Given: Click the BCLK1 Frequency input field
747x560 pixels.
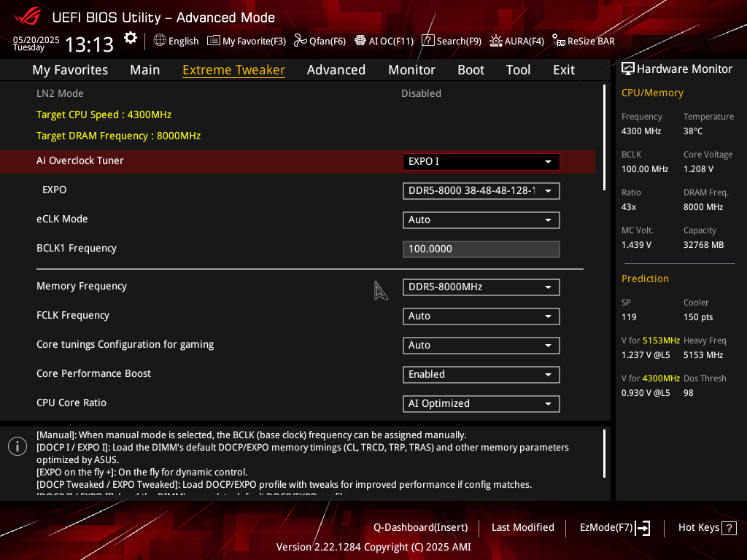Looking at the screenshot, I should [481, 249].
